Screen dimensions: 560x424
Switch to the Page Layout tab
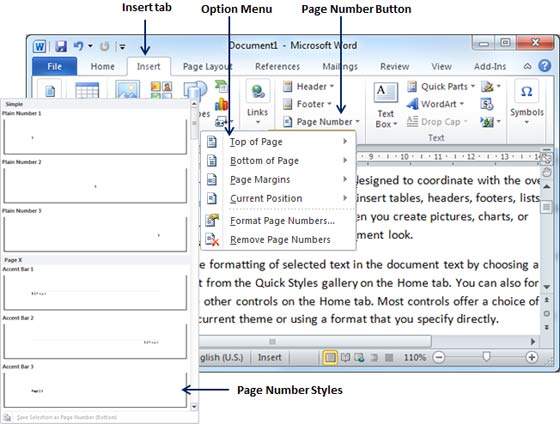tap(208, 67)
